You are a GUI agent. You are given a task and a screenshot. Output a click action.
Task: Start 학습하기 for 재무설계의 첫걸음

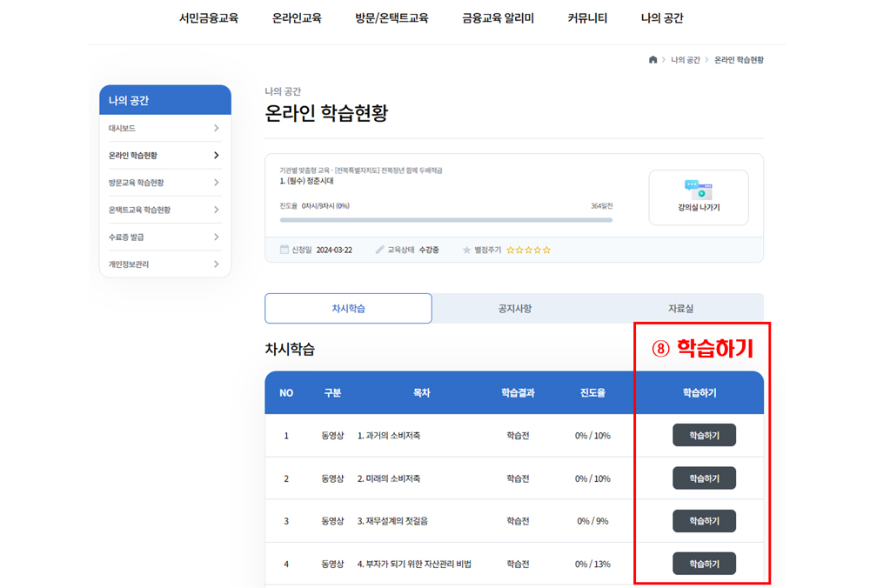point(704,521)
